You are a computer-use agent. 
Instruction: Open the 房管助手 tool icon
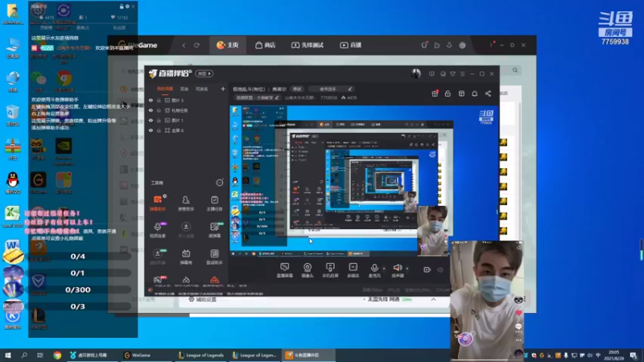[186, 203]
